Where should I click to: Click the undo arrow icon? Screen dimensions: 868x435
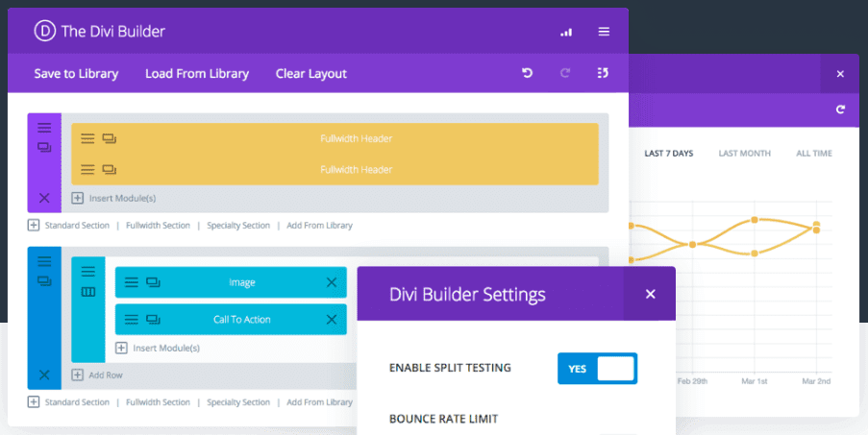coord(527,73)
